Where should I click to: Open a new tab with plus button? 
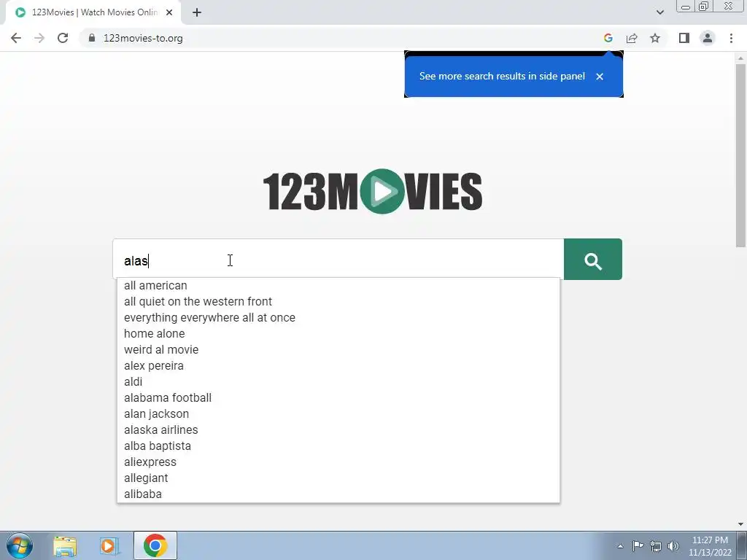(x=197, y=12)
